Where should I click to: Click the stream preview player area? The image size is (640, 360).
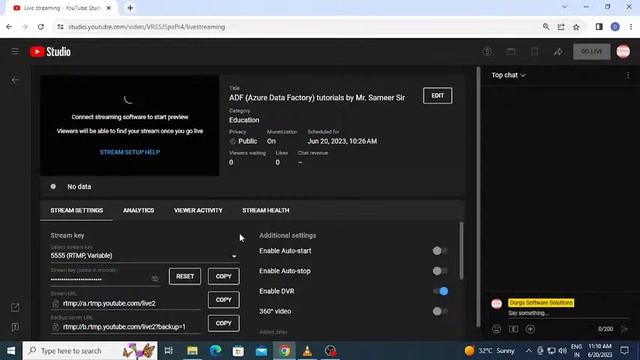coord(130,125)
